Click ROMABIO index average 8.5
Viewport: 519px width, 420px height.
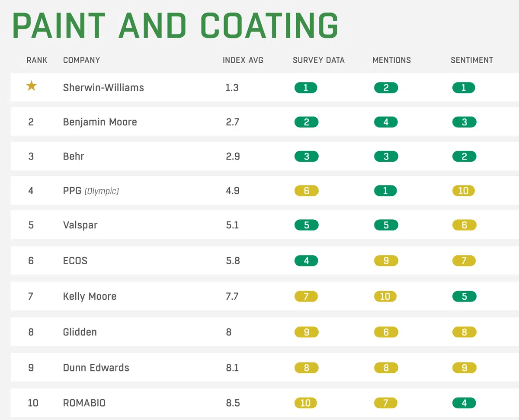click(x=233, y=403)
